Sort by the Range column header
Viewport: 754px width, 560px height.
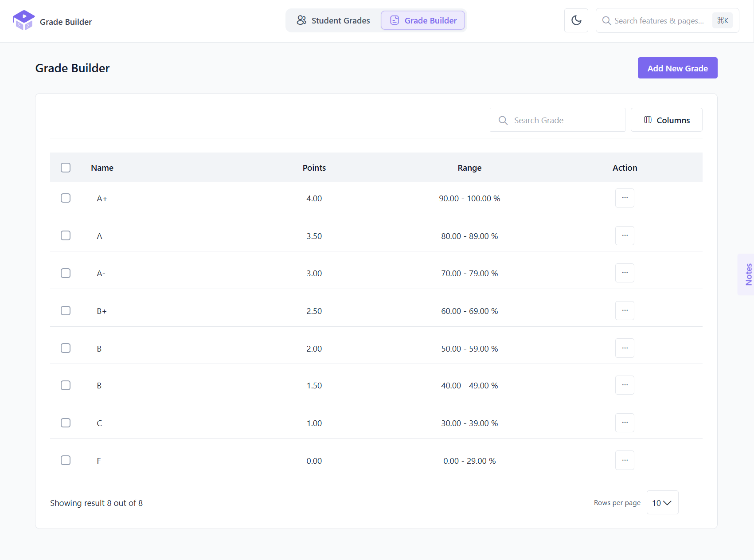(469, 168)
